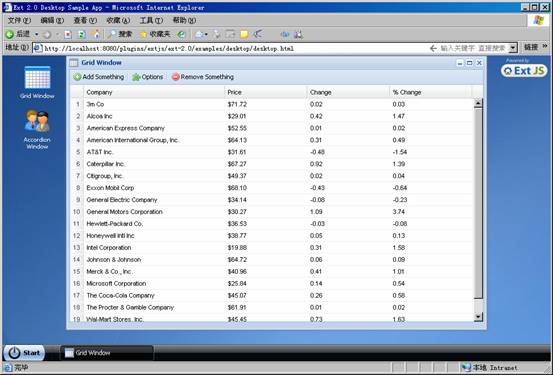Click the Print icon in IE toolbar
The image size is (553, 375).
(216, 34)
